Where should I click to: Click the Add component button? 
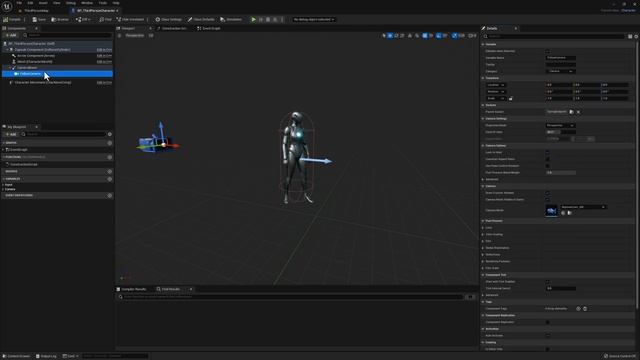click(11, 35)
